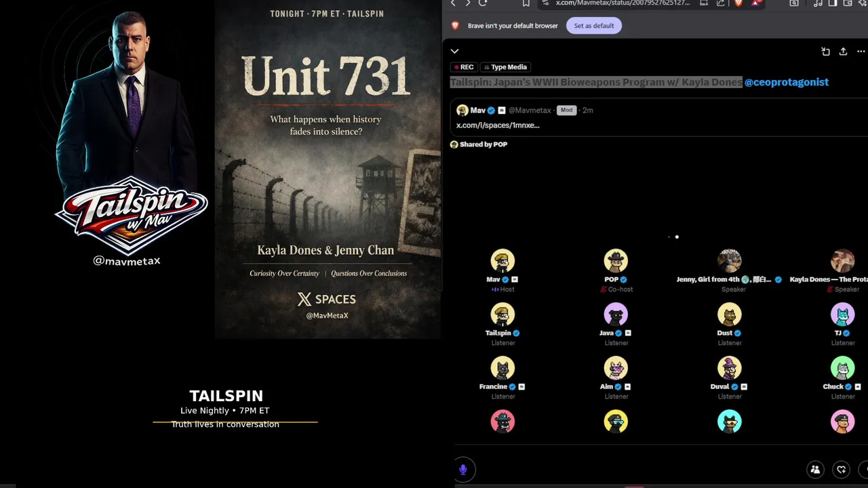Open Francine listener avatar
Screen dimensions: 868x488
click(502, 368)
